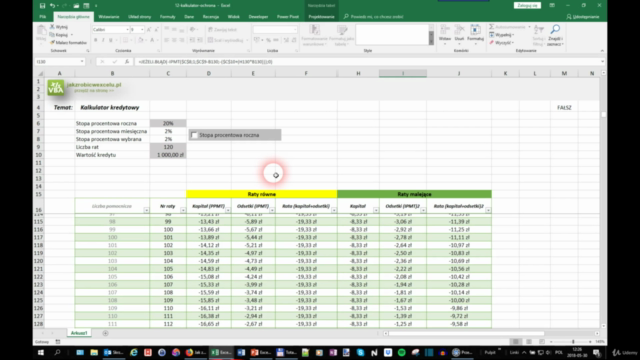Copy selection with Kopiuj
The image size is (640, 360).
59,35
